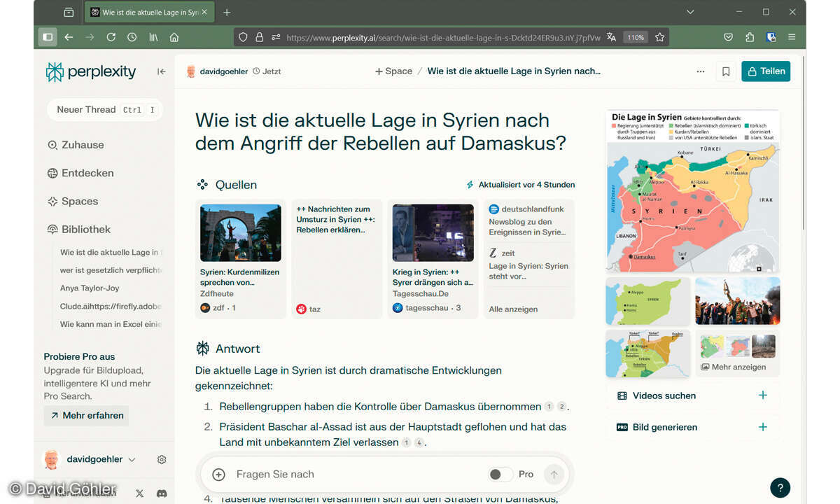Click the perplexity logo
Viewport: 840px width, 504px height.
(91, 71)
